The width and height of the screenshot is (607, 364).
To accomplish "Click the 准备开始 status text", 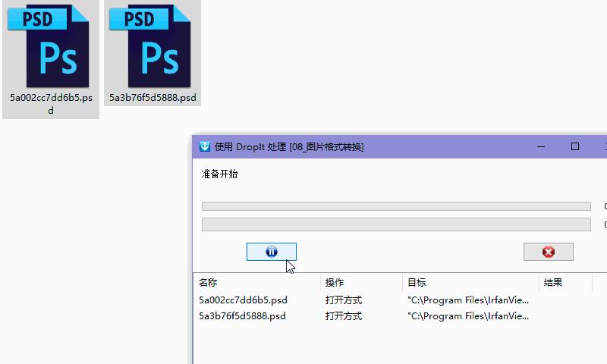I will point(219,174).
